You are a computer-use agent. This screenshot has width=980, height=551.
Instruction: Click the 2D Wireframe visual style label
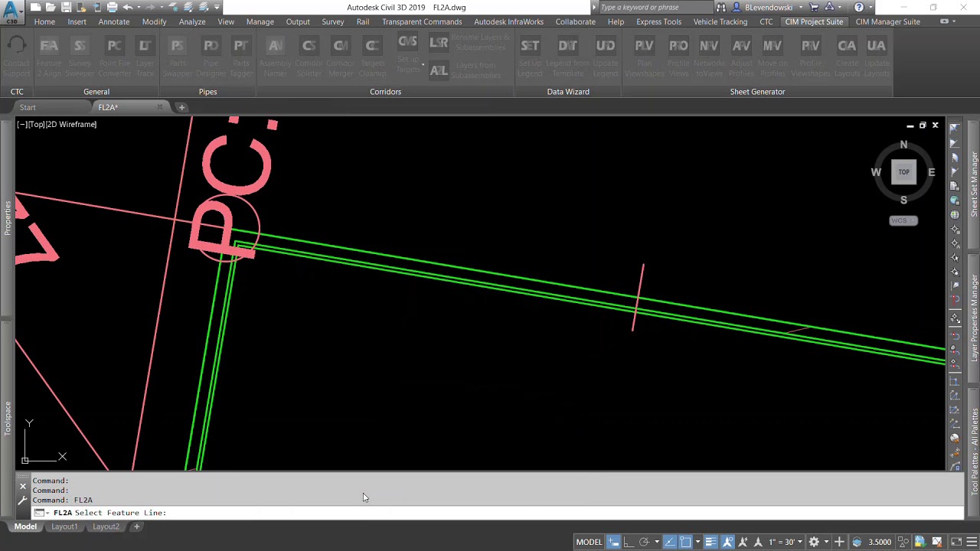[x=73, y=124]
